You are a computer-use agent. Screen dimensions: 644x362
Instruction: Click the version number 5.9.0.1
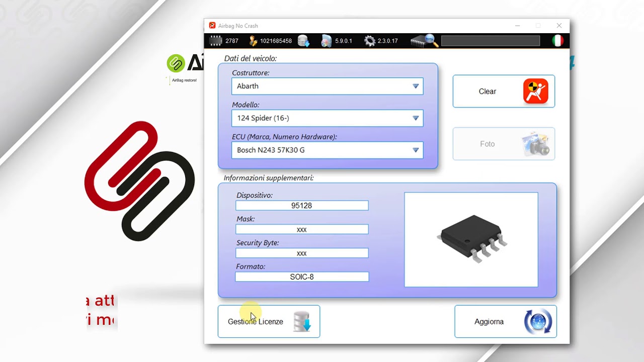point(344,41)
